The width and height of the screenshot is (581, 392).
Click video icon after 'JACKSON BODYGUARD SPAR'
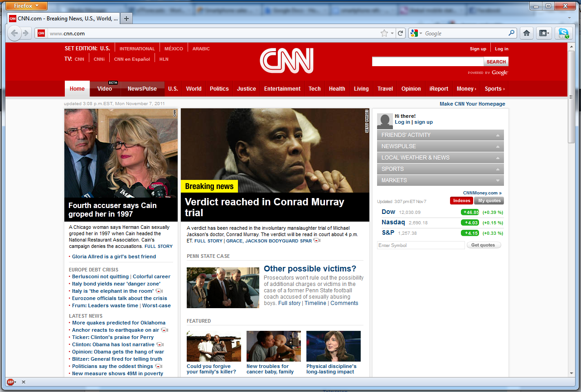[317, 241]
